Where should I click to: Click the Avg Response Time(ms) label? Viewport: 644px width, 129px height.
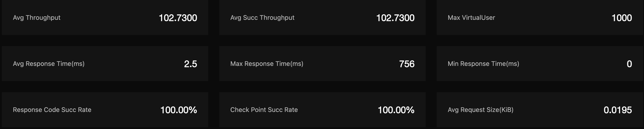tap(49, 64)
